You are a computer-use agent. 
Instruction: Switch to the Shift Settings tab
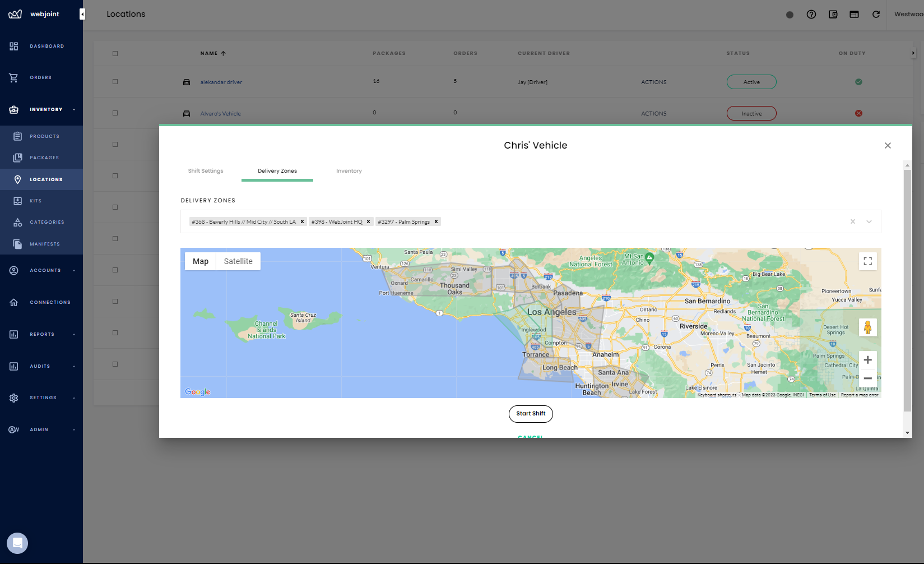tap(206, 171)
